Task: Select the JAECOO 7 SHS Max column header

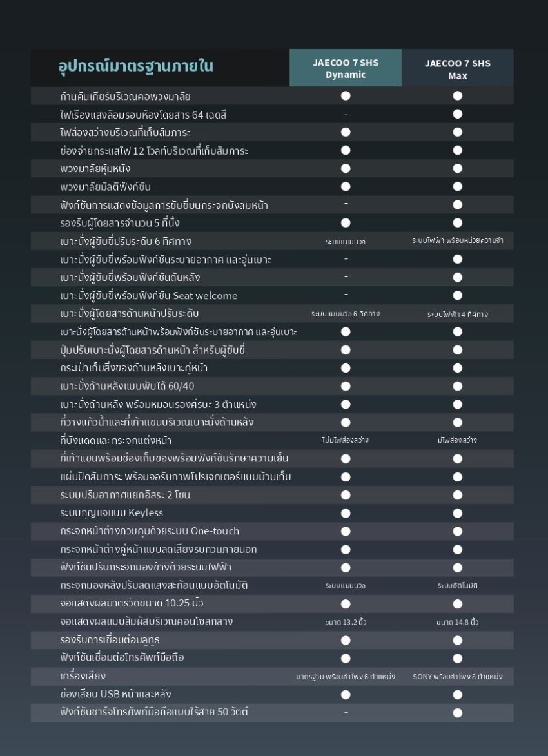Action: [457, 69]
